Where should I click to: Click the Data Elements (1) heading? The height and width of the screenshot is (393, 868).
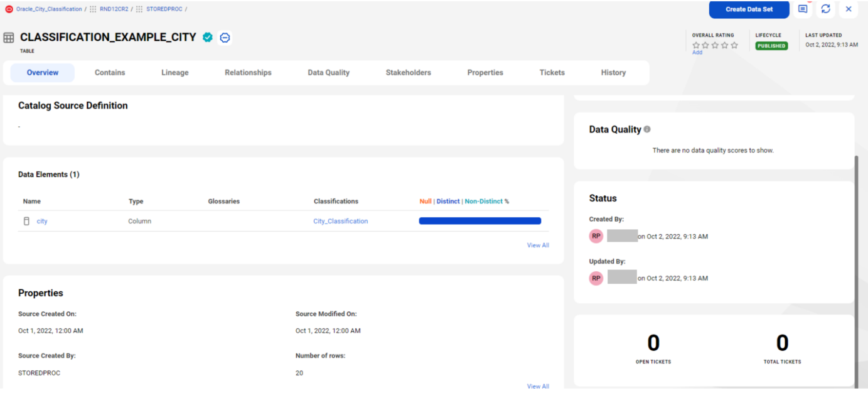tap(49, 175)
